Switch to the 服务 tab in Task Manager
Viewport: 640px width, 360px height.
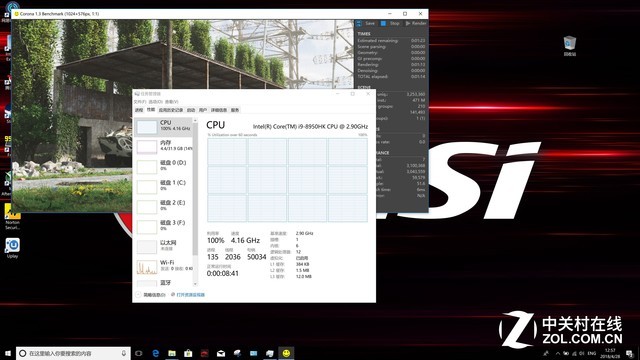tap(235, 110)
